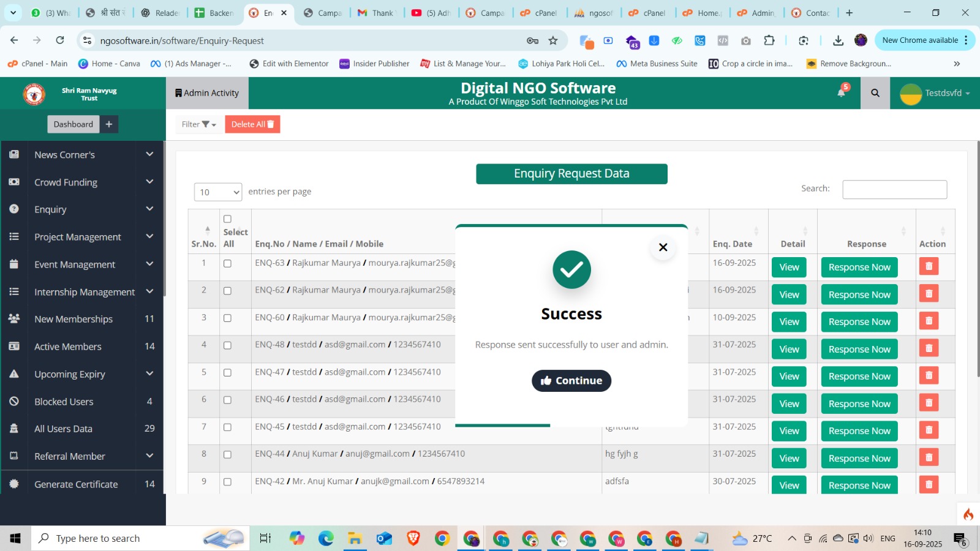Click the Shri Ram Navyug Trust logo
This screenshot has width=980, height=551.
(x=34, y=94)
